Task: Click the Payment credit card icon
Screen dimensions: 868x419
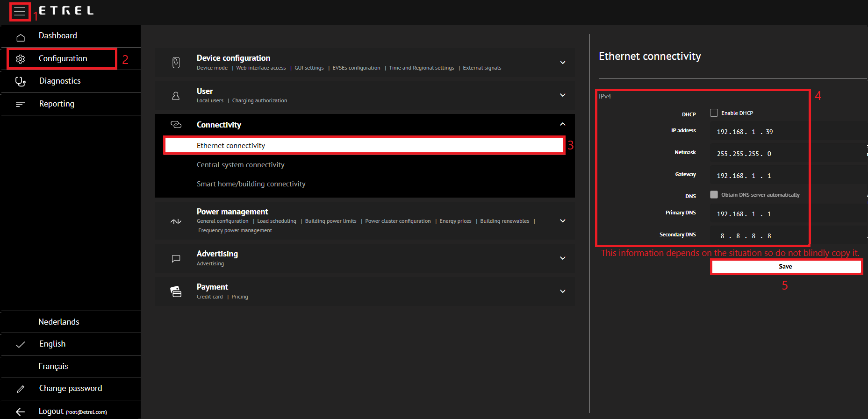Action: [x=176, y=291]
